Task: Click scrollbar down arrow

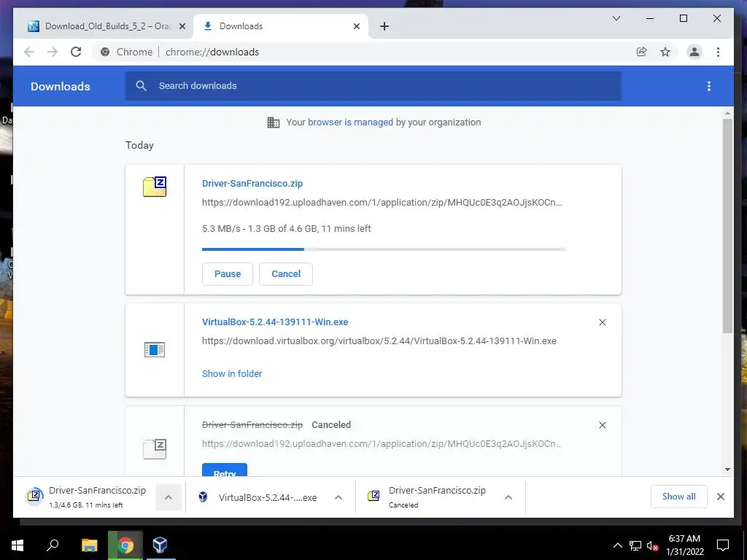Action: pyautogui.click(x=727, y=470)
